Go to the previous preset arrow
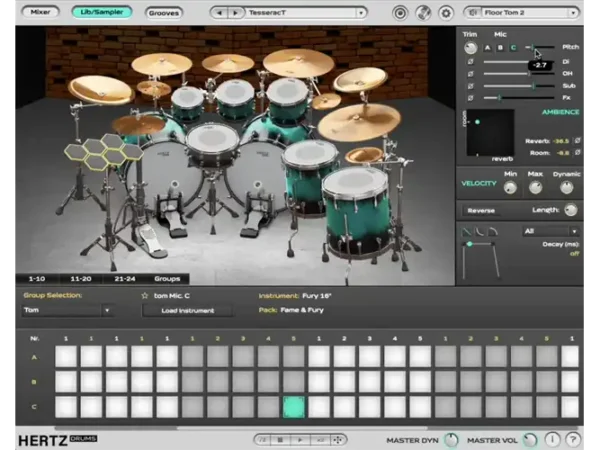The height and width of the screenshot is (450, 600). [x=219, y=13]
